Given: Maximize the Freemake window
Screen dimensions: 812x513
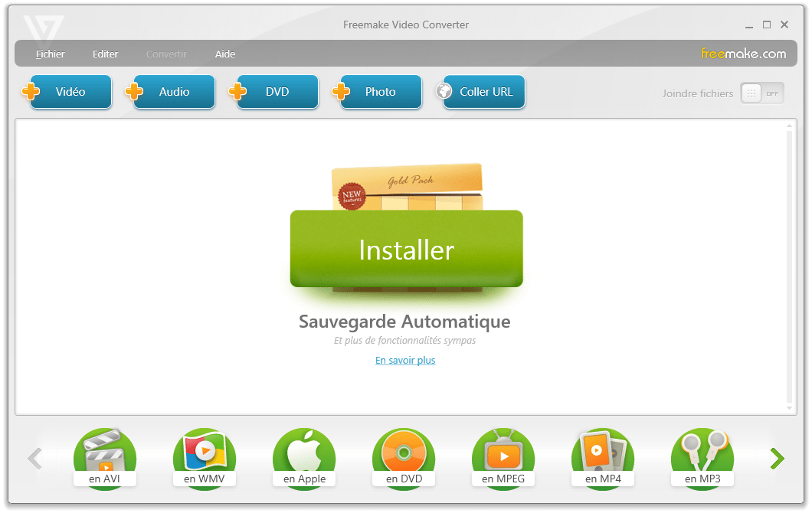Looking at the screenshot, I should 767,25.
